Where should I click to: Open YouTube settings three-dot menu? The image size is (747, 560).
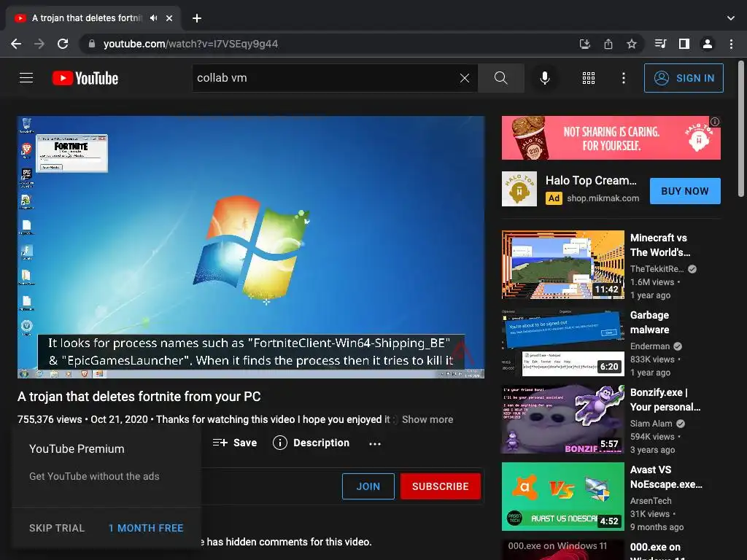coord(623,78)
